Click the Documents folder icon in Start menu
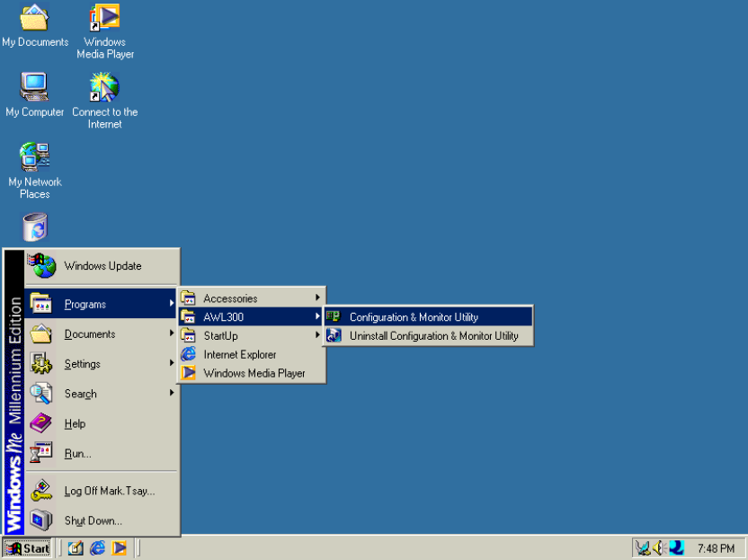Screen dimensions: 748x560 pos(41,333)
